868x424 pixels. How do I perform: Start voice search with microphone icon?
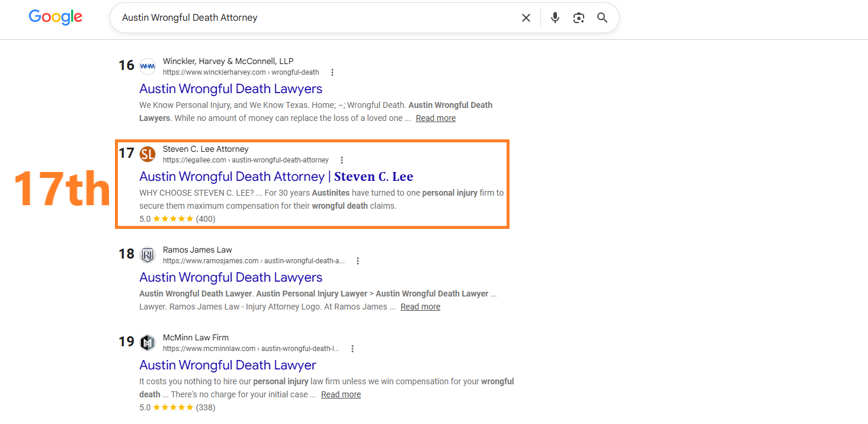pos(555,18)
